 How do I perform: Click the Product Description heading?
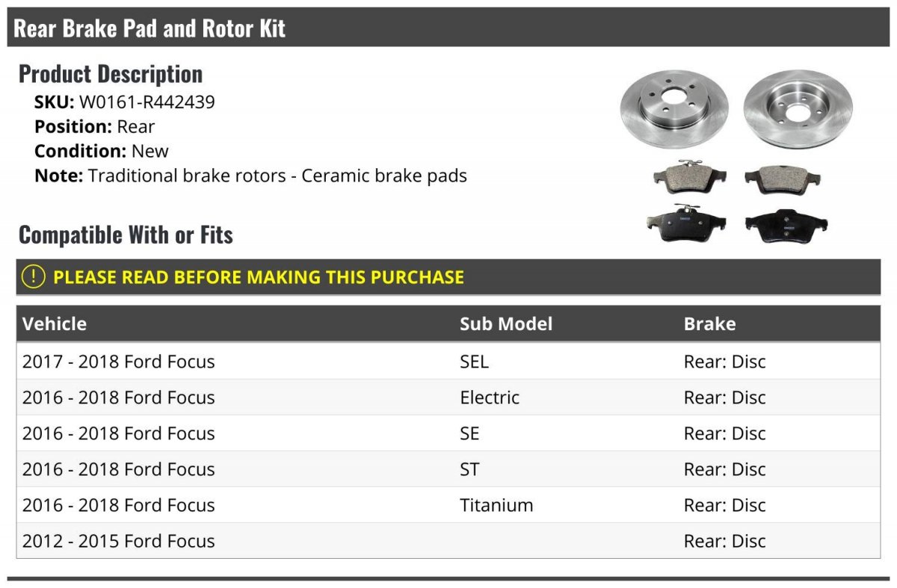[x=111, y=74]
